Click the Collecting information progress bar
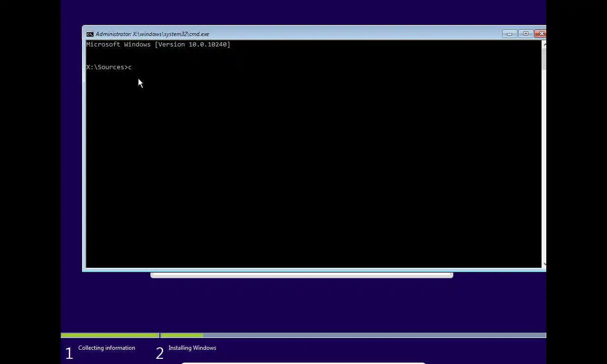 (x=110, y=336)
